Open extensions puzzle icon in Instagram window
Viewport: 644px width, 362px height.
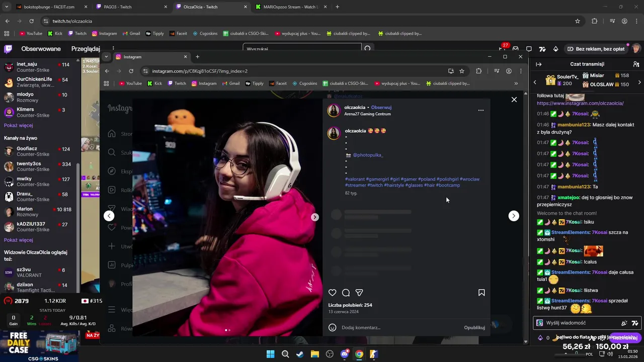pos(478,71)
